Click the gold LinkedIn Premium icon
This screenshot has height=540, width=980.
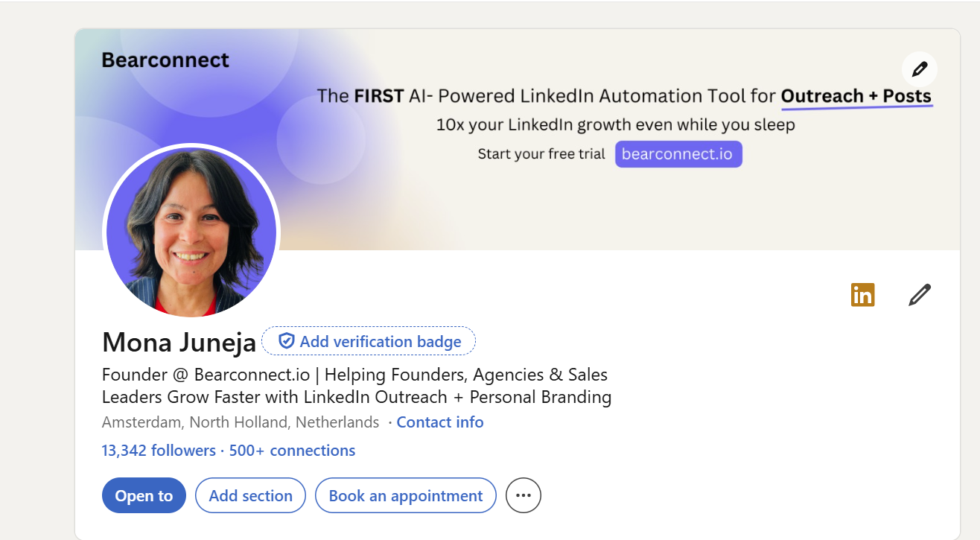[862, 295]
